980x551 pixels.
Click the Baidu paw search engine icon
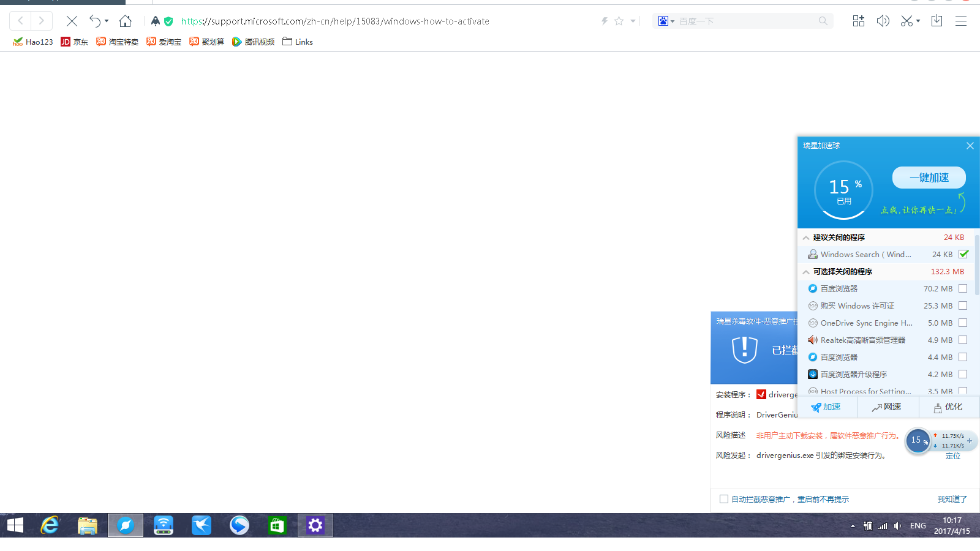pyautogui.click(x=663, y=21)
